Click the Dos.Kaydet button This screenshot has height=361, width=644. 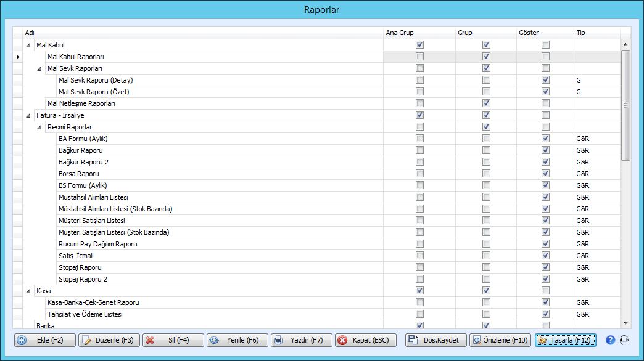(436, 340)
